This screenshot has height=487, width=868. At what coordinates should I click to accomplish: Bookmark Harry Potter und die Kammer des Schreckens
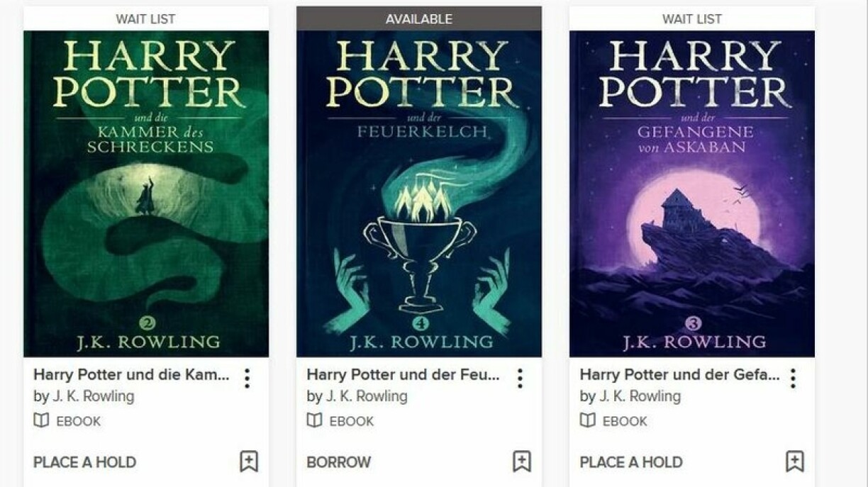coord(249,461)
